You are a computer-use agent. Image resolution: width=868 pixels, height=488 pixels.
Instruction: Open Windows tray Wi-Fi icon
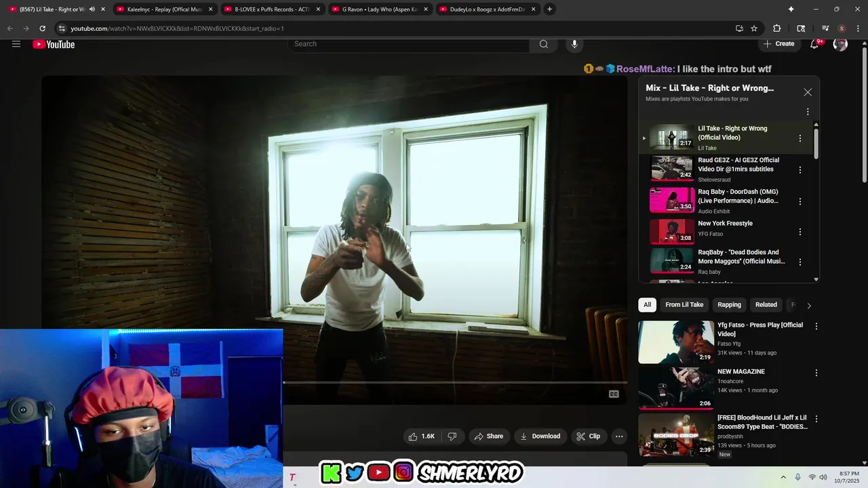point(812,477)
